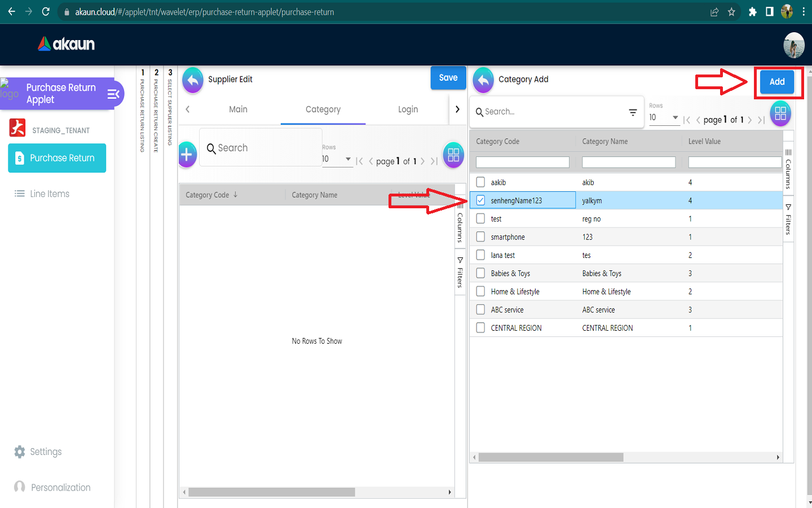Open the filter icon in Category Add search
812x508 pixels.
[x=633, y=112]
